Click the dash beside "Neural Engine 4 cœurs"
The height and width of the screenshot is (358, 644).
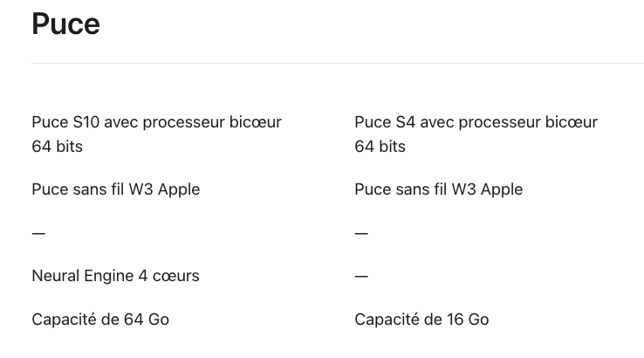pos(361,276)
